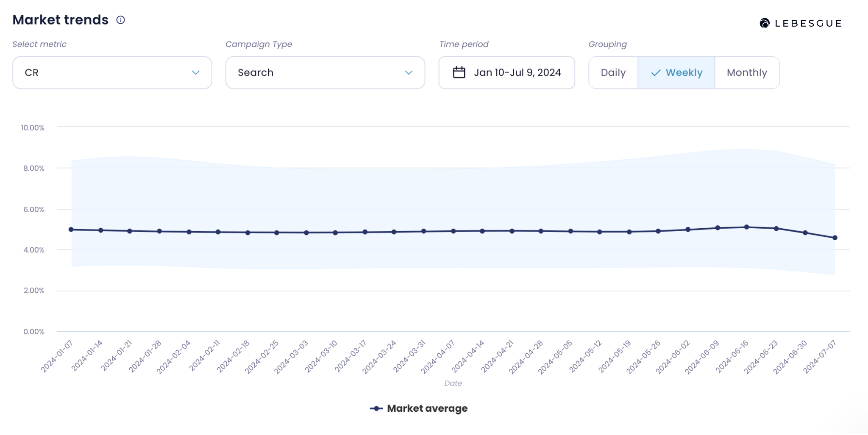868x435 pixels.
Task: Select Weekly grouping
Action: click(x=676, y=73)
